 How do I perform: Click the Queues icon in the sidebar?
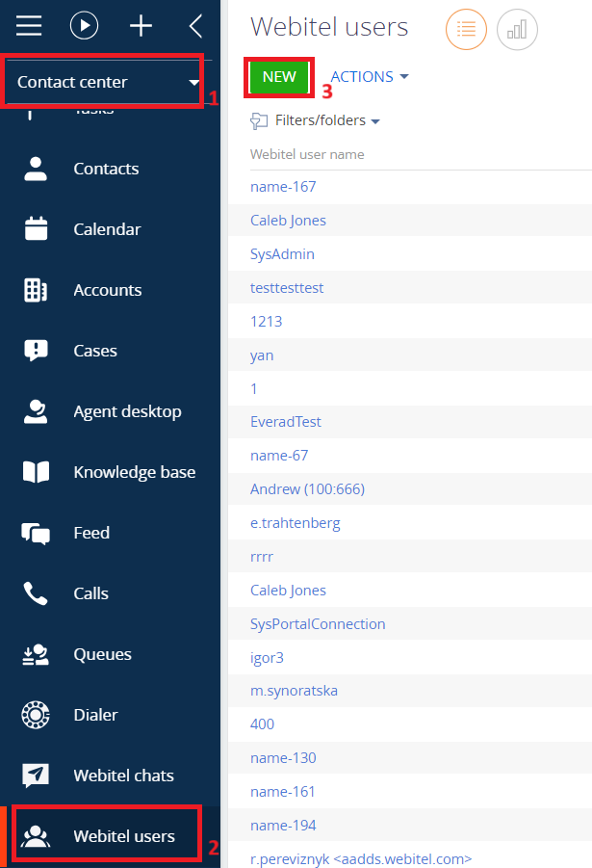(36, 654)
